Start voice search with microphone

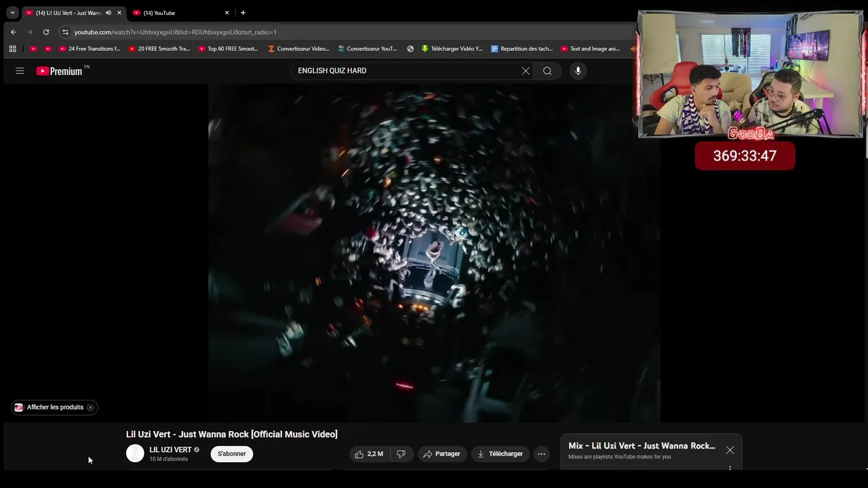578,70
